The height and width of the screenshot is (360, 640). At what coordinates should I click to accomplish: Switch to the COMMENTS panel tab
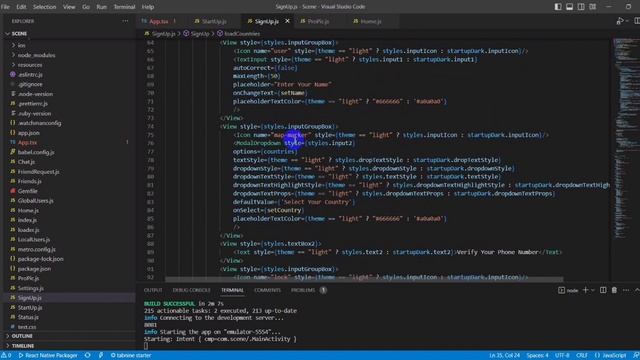tap(267, 290)
